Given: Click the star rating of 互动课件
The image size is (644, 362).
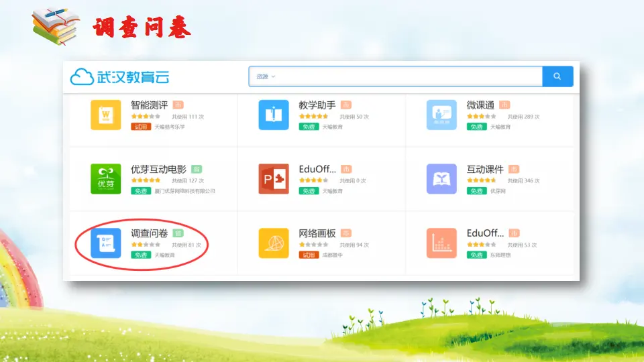Looking at the screenshot, I should coord(482,180).
